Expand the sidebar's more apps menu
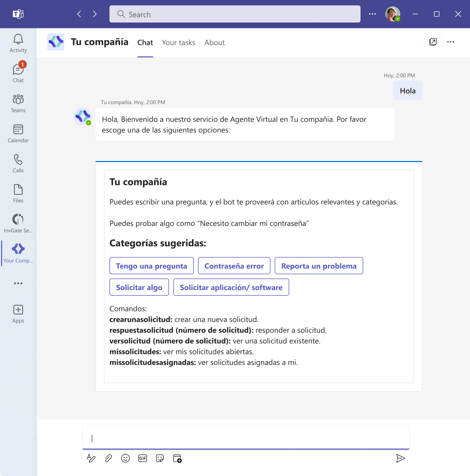 coord(18,283)
